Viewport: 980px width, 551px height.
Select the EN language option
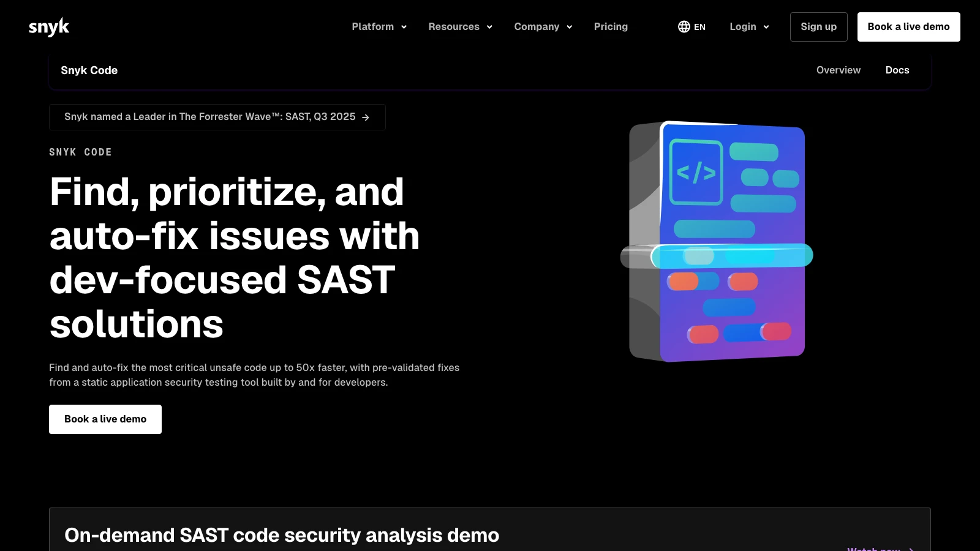(699, 27)
